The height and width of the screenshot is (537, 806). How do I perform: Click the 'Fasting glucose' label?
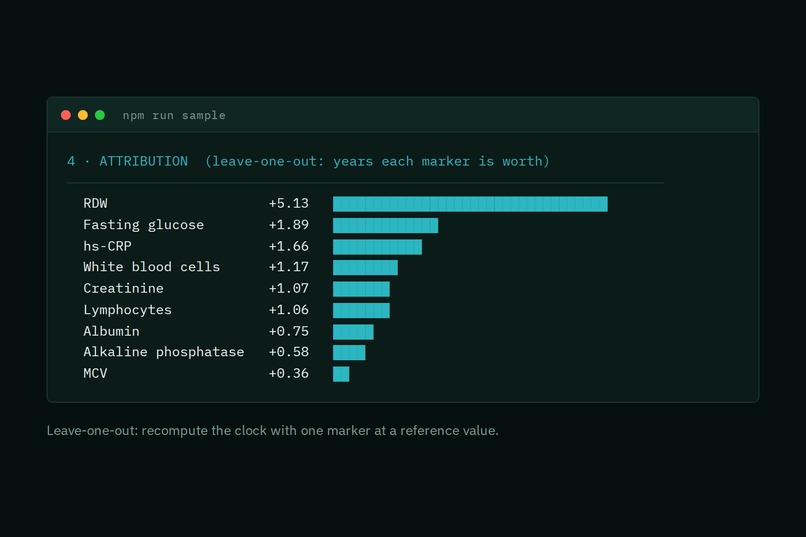coord(143,225)
